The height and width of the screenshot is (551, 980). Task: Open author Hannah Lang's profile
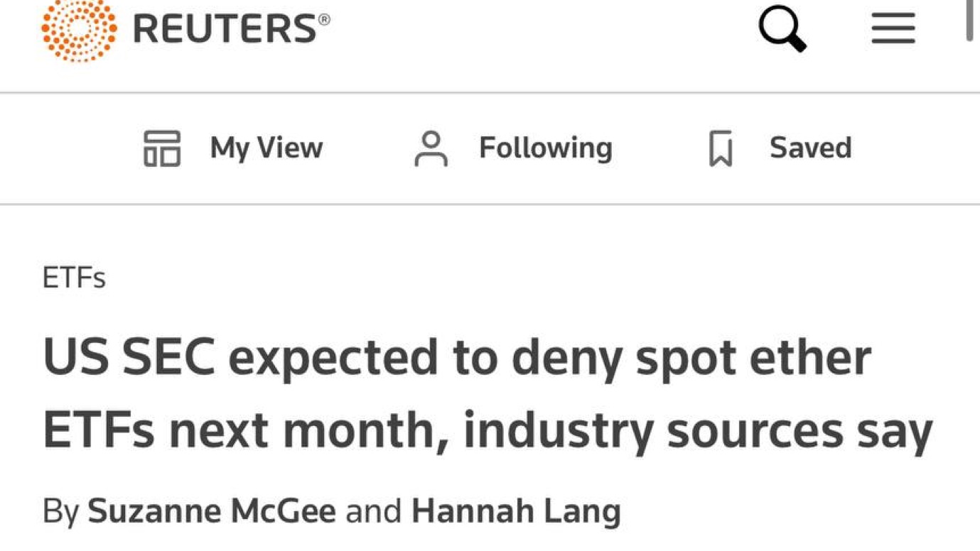(x=516, y=511)
